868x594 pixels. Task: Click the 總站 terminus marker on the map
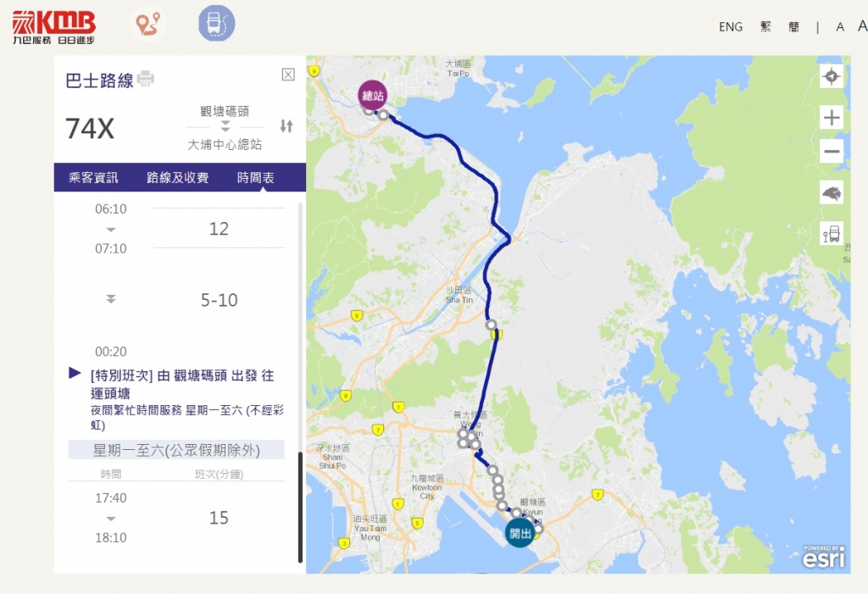tap(373, 95)
